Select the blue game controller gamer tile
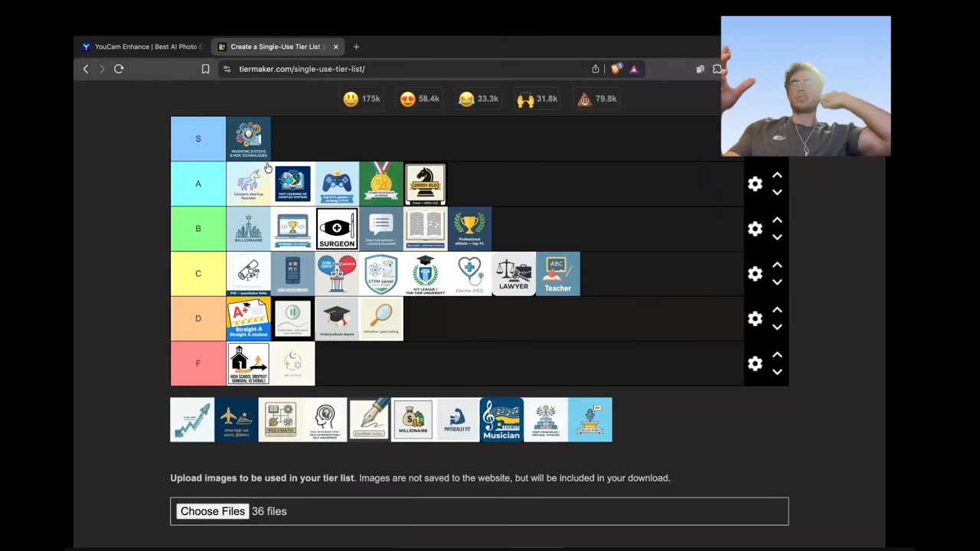This screenshot has width=980, height=551. (x=337, y=184)
